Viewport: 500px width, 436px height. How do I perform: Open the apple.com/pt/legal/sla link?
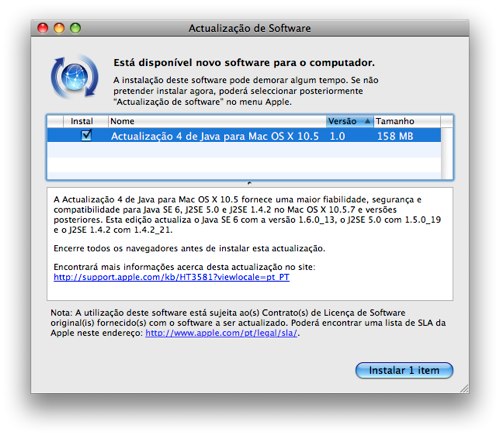(221, 333)
